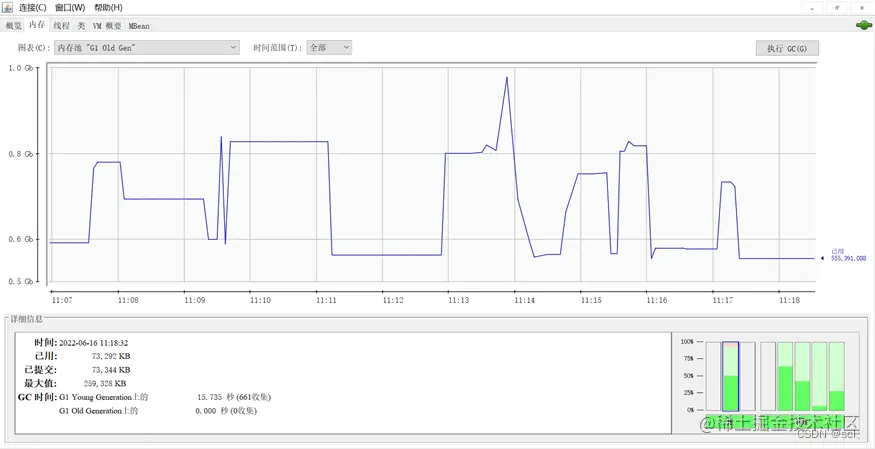
Task: Show the VM 概要 tab
Action: pyautogui.click(x=107, y=26)
